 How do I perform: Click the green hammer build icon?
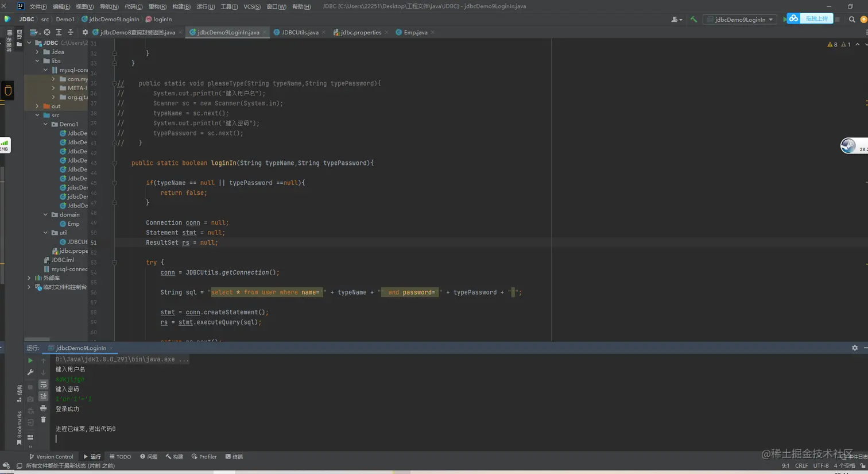click(693, 20)
